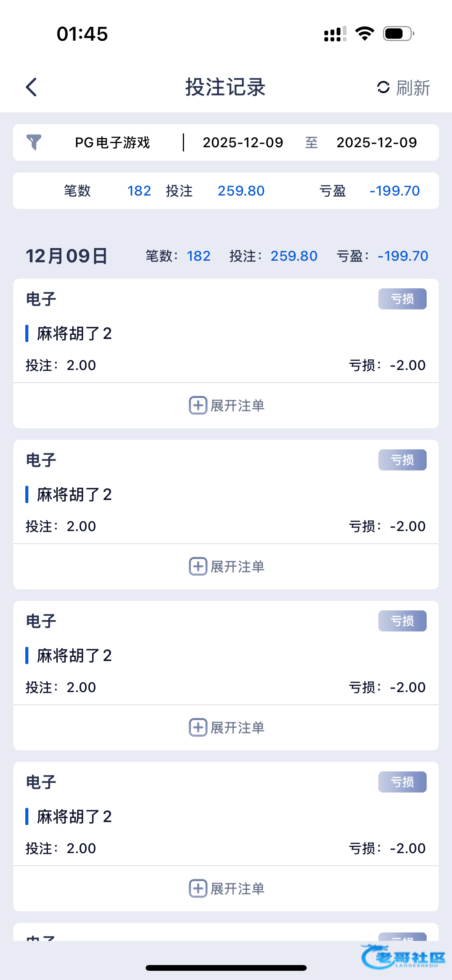Tap the funnel filter icon

coord(34,142)
